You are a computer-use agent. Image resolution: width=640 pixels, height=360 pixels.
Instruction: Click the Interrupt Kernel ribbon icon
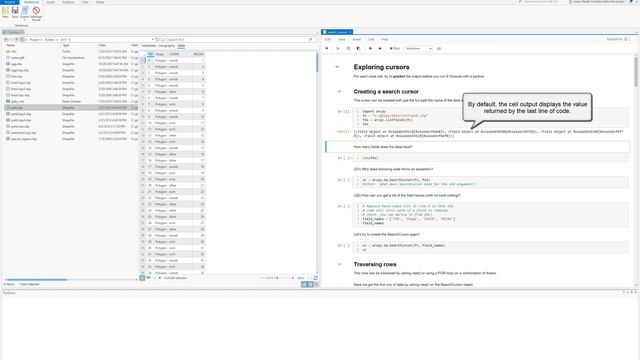click(x=36, y=12)
